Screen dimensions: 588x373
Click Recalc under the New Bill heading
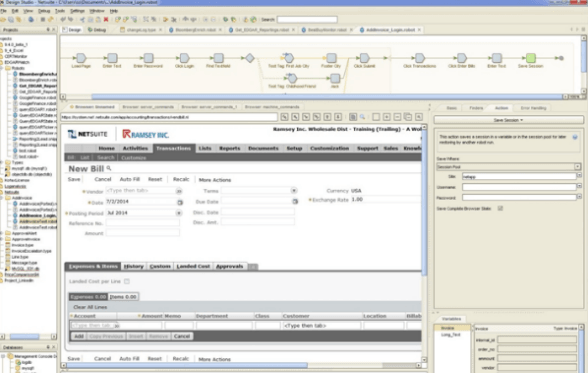coord(181,180)
